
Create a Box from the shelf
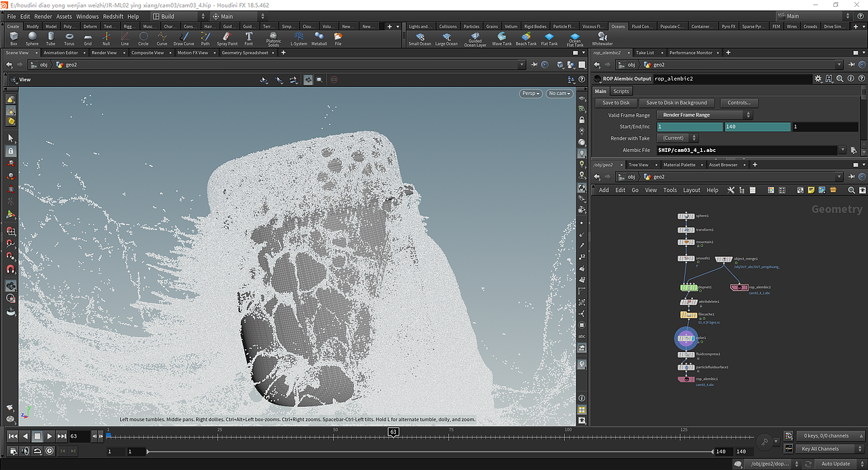point(14,38)
